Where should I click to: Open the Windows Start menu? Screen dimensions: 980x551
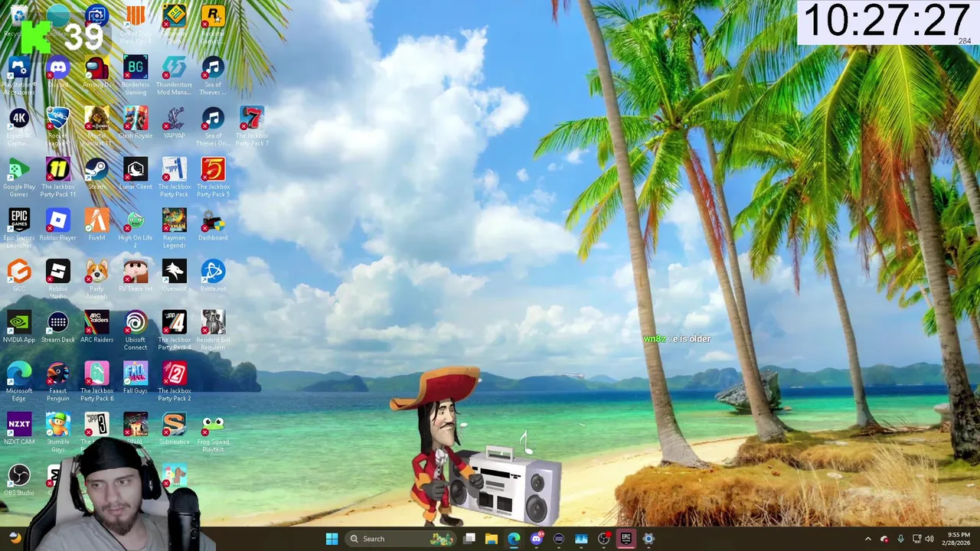[x=332, y=539]
